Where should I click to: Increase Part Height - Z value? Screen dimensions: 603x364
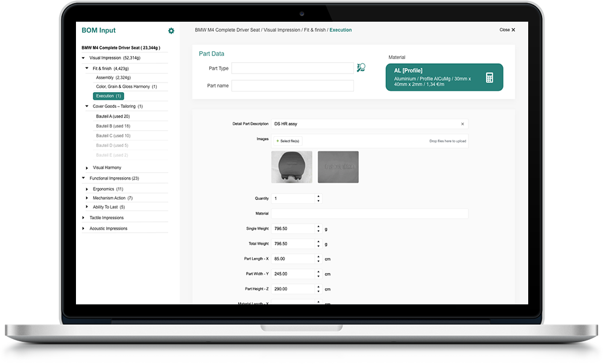click(318, 287)
